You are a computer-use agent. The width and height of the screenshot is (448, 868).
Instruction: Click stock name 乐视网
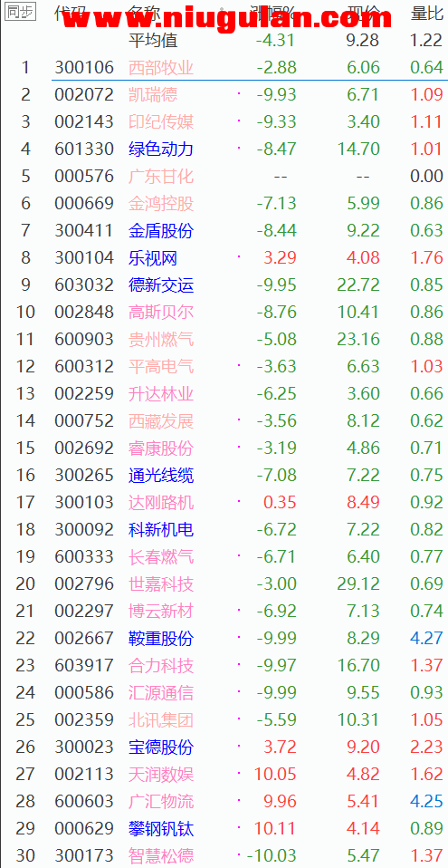pos(153,257)
